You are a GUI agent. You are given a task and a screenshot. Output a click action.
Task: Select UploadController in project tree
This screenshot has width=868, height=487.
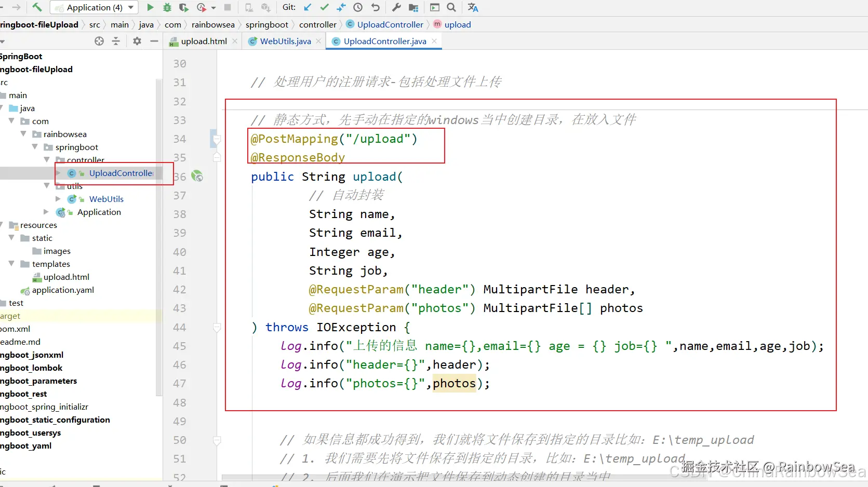tap(121, 173)
